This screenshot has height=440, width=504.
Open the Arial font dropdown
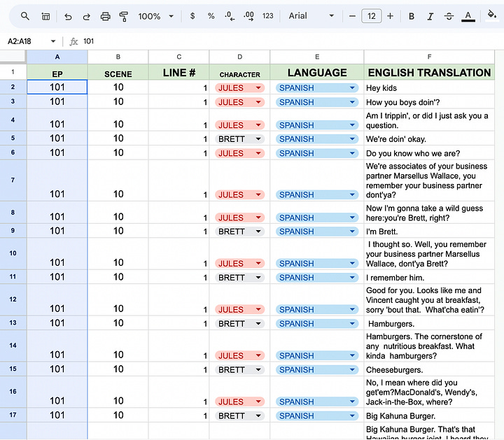coord(311,15)
